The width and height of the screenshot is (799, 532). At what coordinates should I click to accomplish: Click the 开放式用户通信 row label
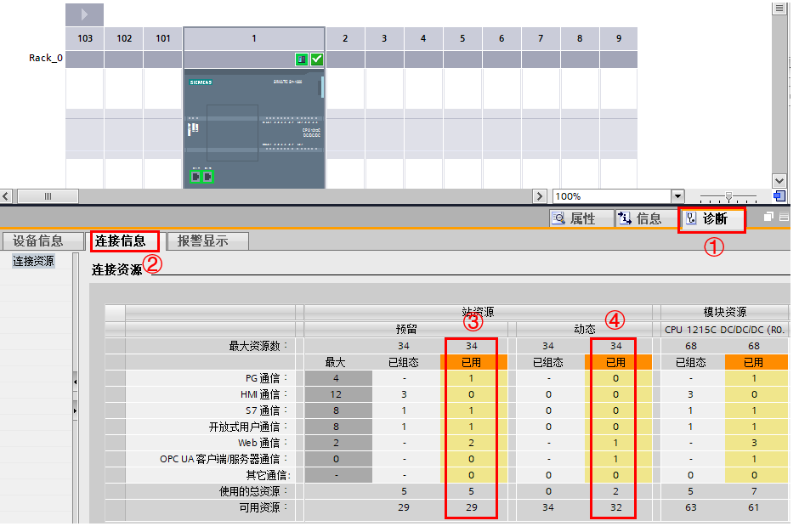pyautogui.click(x=247, y=427)
